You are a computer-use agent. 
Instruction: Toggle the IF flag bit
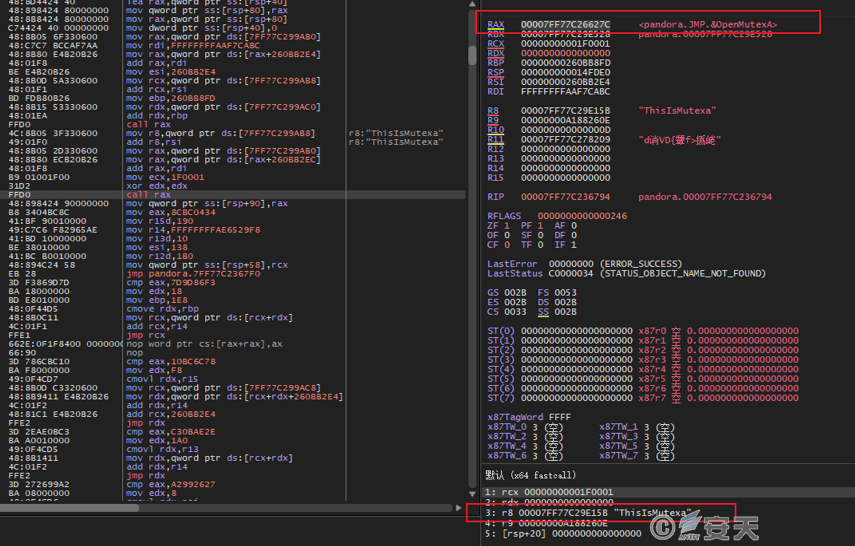tap(572, 245)
